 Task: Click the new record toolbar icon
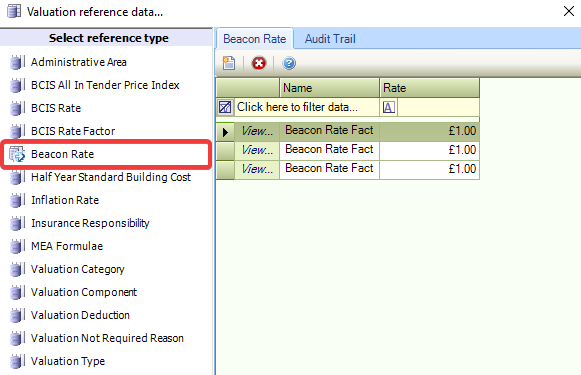pos(229,63)
